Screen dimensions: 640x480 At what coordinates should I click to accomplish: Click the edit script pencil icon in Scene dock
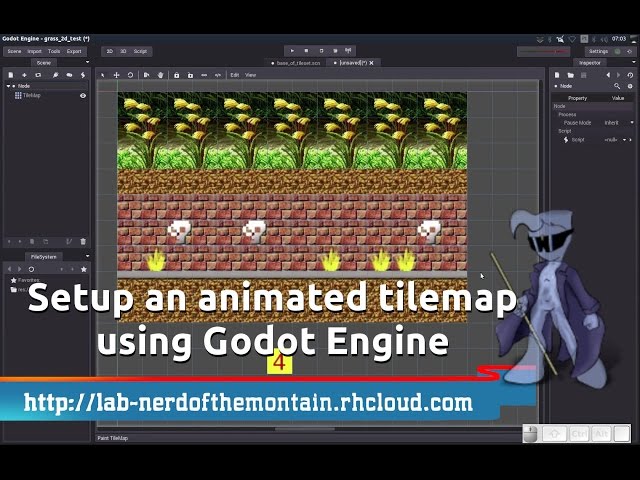69,242
